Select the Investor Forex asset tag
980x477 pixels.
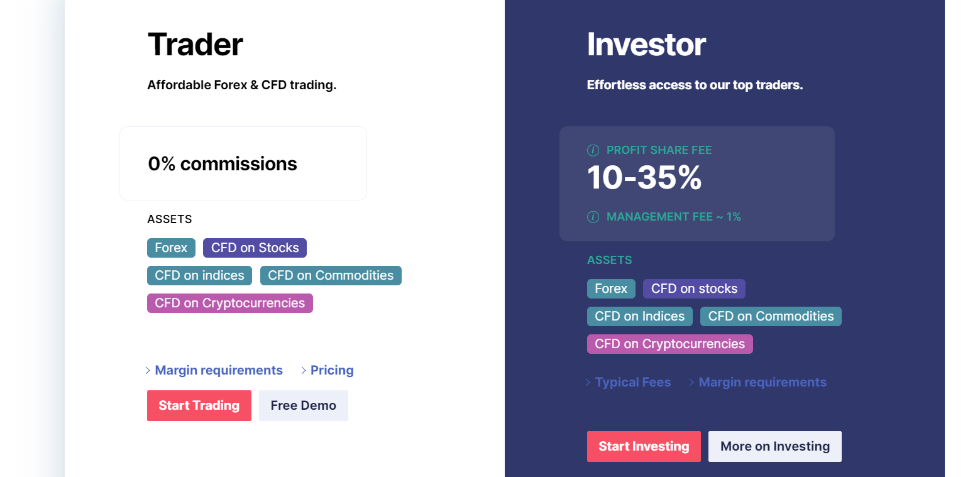coord(611,288)
